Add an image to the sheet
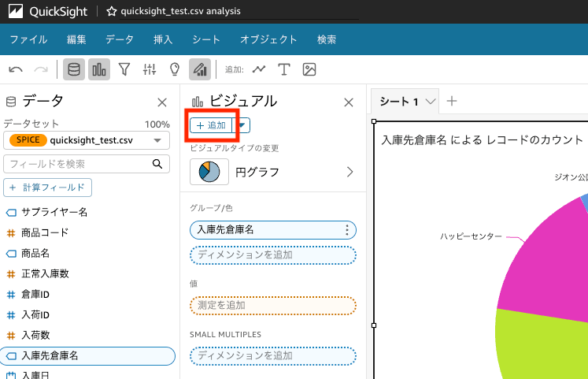 click(309, 69)
